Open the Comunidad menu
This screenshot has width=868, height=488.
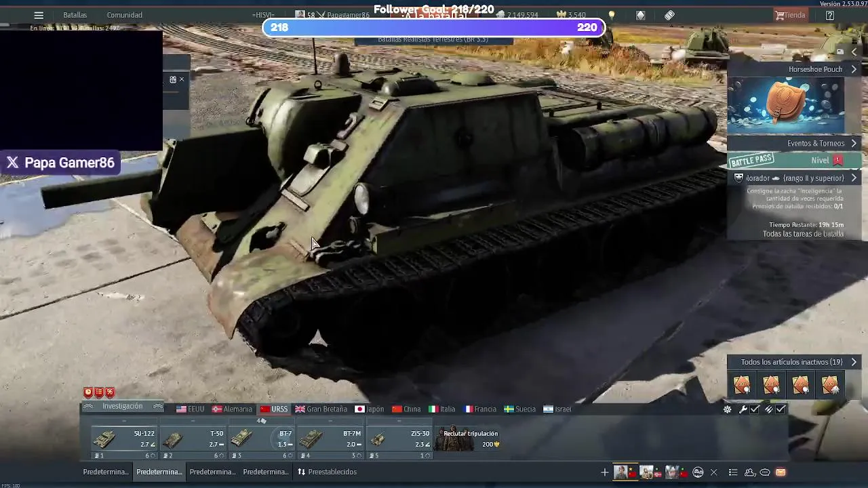124,15
